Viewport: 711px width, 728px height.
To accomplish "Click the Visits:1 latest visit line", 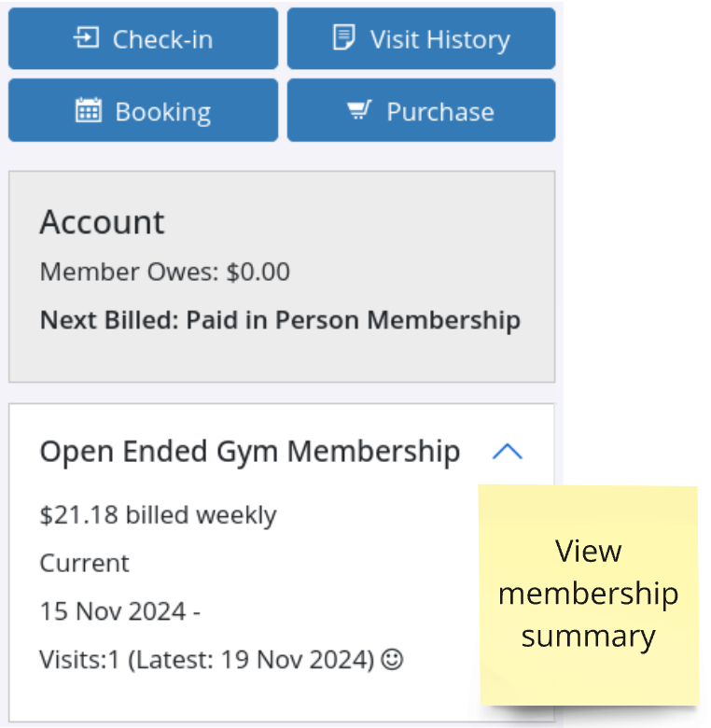I will pos(221,660).
